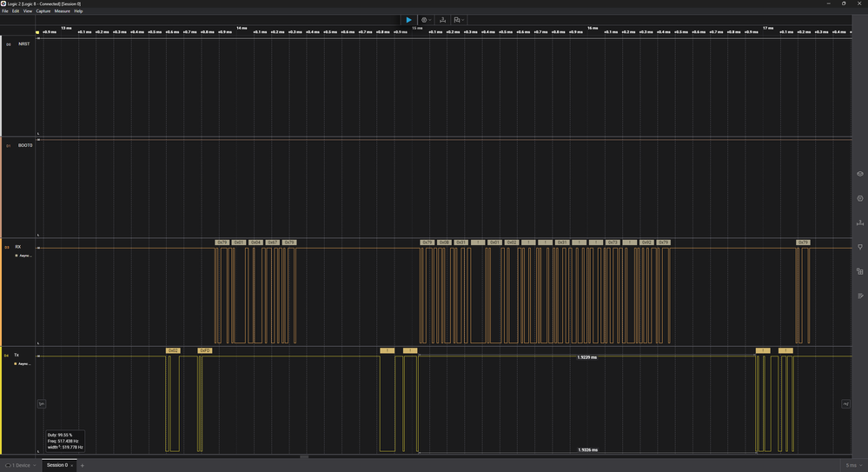Open the File menu
The image size is (868, 472).
[4, 11]
